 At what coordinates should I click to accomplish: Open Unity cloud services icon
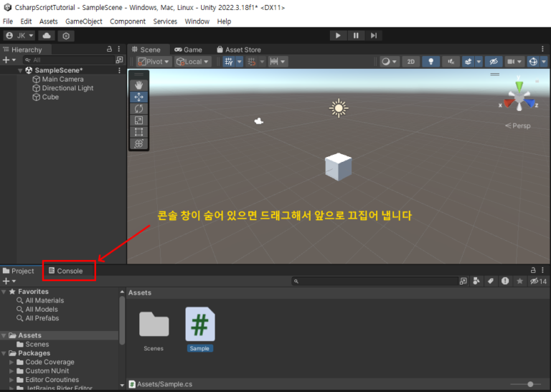coord(47,35)
